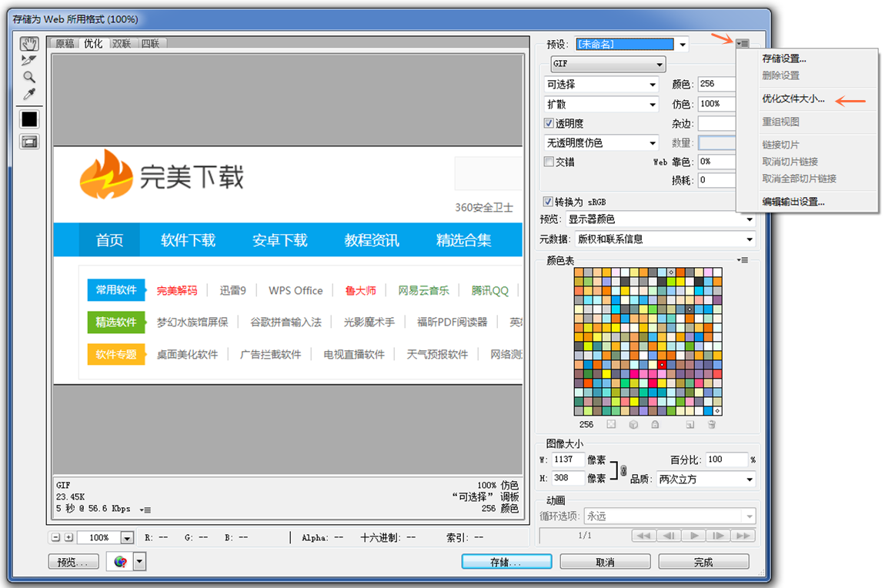The width and height of the screenshot is (885, 588).
Task: Open the 循环选项 dropdown
Action: pyautogui.click(x=670, y=516)
